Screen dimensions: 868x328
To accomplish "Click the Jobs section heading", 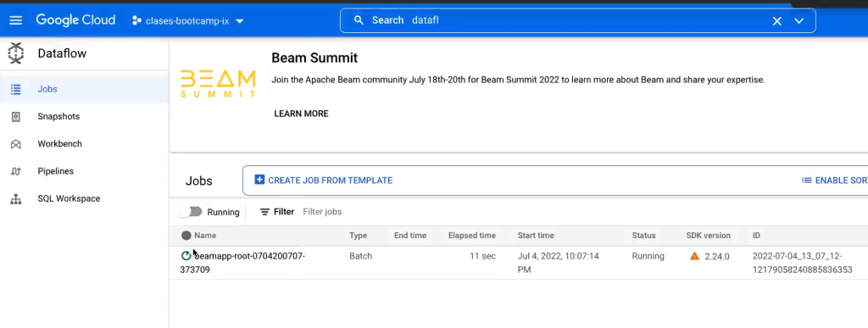I will (x=198, y=181).
